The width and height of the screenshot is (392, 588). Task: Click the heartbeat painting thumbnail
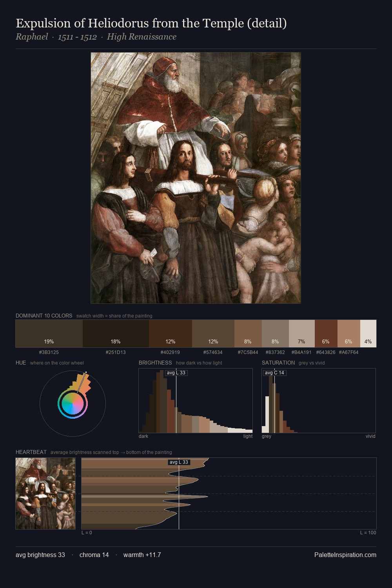[x=45, y=494]
